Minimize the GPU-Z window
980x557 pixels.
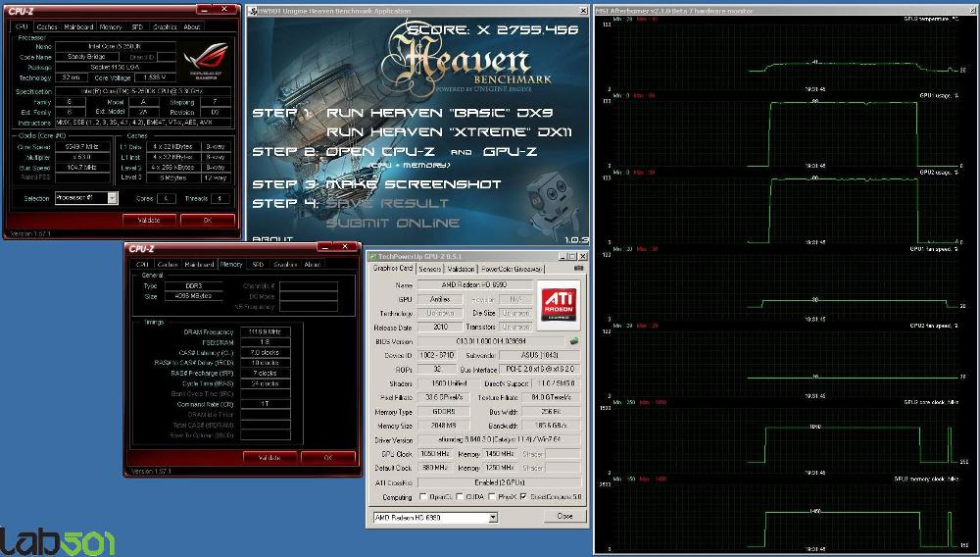point(563,256)
